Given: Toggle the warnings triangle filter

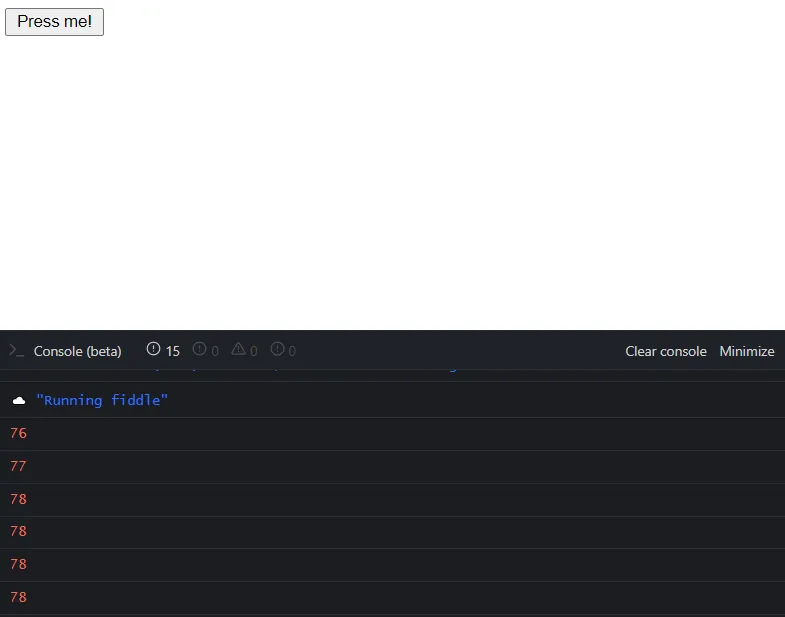Looking at the screenshot, I should click(244, 350).
